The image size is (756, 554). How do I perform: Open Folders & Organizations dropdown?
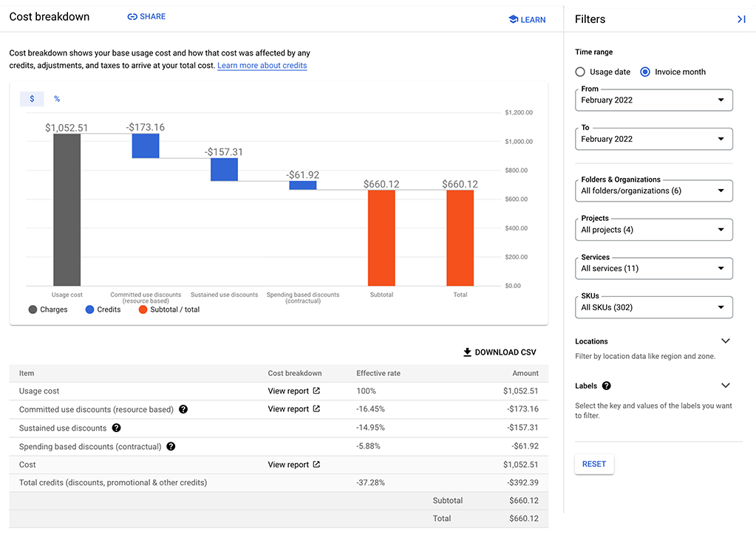coord(654,191)
